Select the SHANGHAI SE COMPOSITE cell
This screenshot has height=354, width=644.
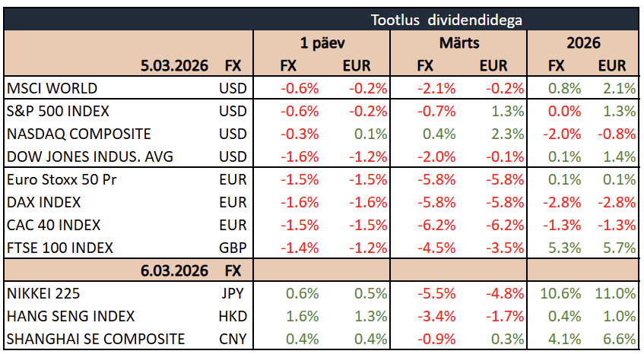tap(95, 339)
